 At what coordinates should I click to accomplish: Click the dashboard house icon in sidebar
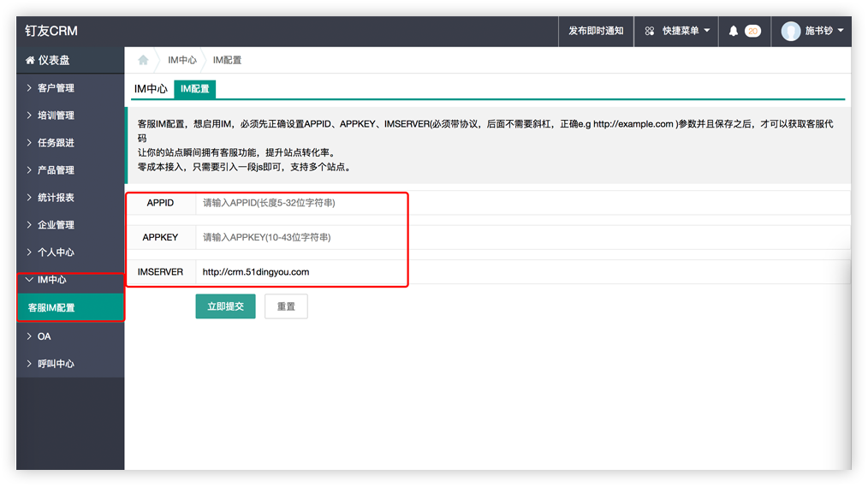pos(30,60)
